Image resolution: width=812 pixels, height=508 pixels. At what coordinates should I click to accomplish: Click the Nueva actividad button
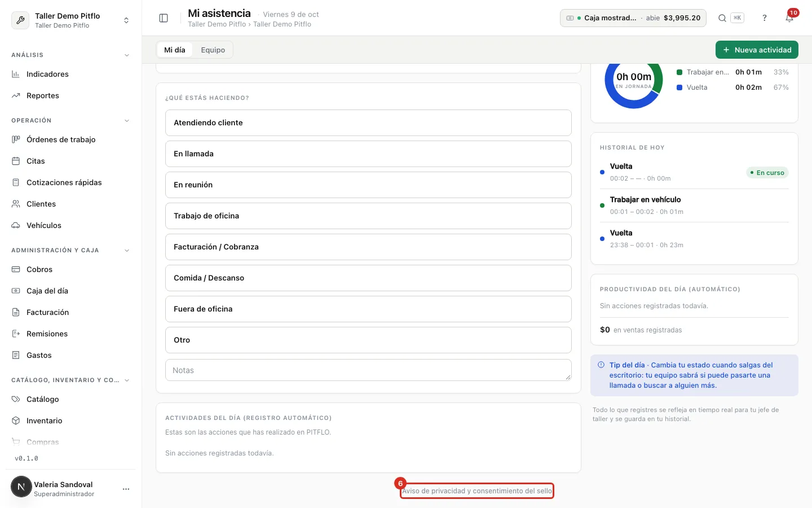point(757,50)
